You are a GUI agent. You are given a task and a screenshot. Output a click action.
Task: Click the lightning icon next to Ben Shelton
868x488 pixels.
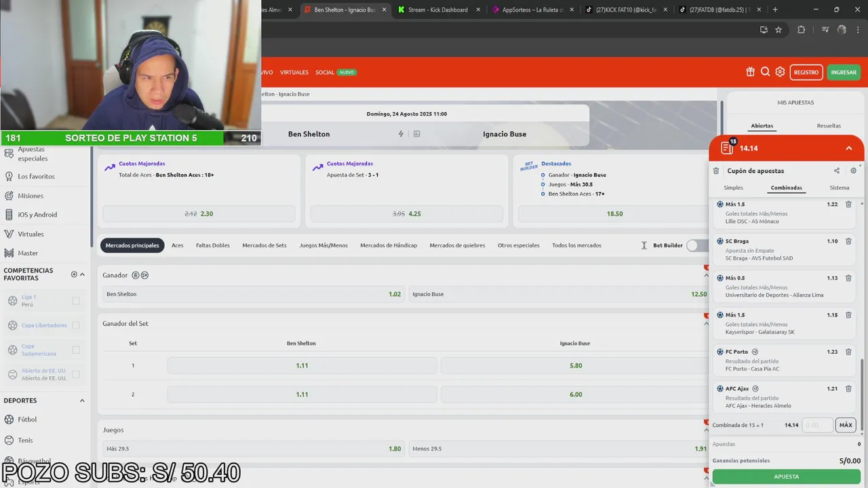tap(401, 134)
